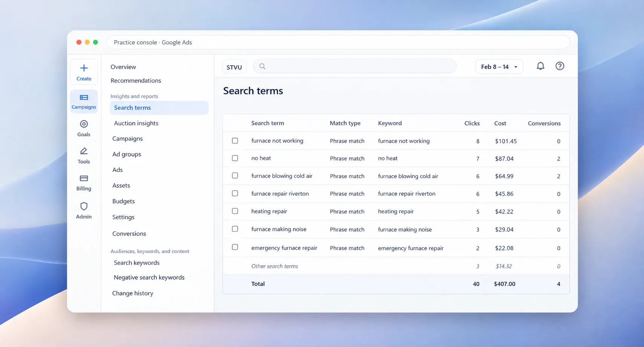The image size is (644, 347).
Task: Open the Billing card icon
Action: pyautogui.click(x=84, y=178)
